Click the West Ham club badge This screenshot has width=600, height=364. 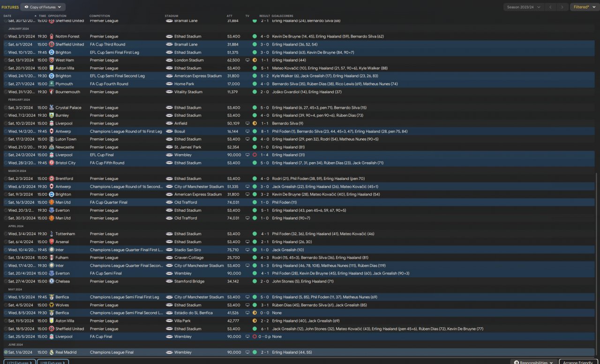52,60
